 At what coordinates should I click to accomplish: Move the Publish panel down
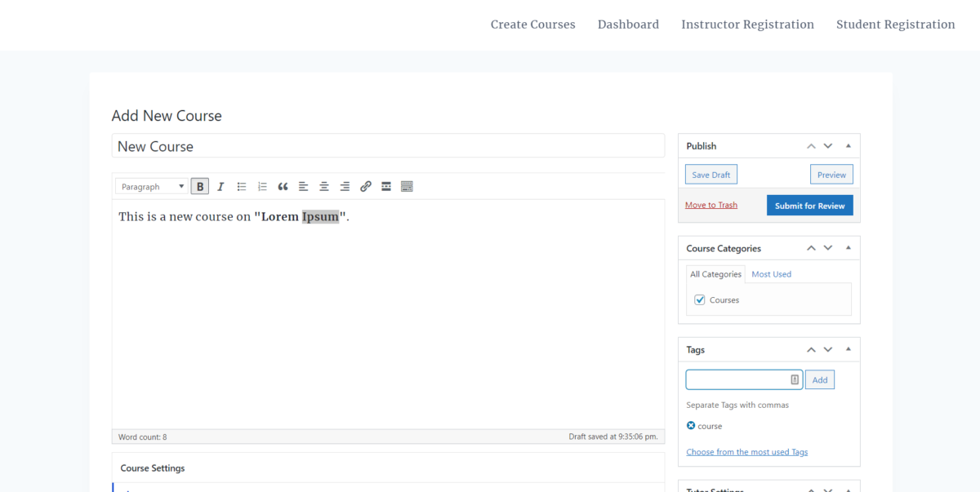click(x=827, y=145)
